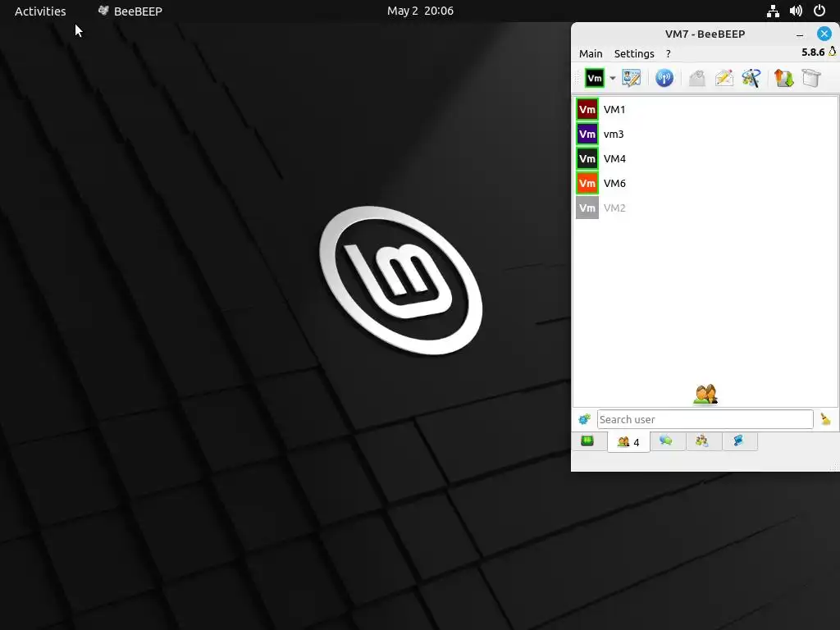
Task: Click the penguin icon next to 5.8.6
Action: click(x=833, y=52)
